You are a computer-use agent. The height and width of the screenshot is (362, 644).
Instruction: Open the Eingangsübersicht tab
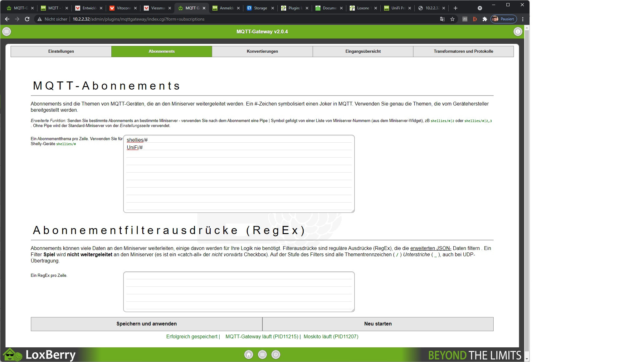pos(363,51)
